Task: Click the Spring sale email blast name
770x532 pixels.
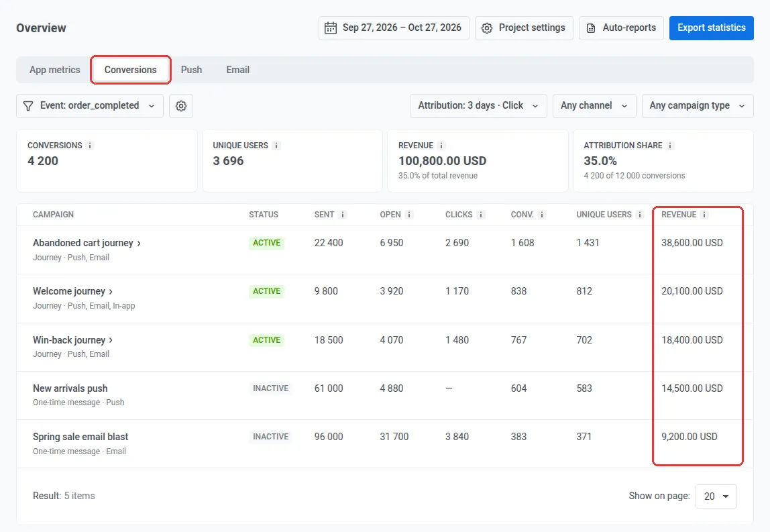Action: [x=80, y=437]
